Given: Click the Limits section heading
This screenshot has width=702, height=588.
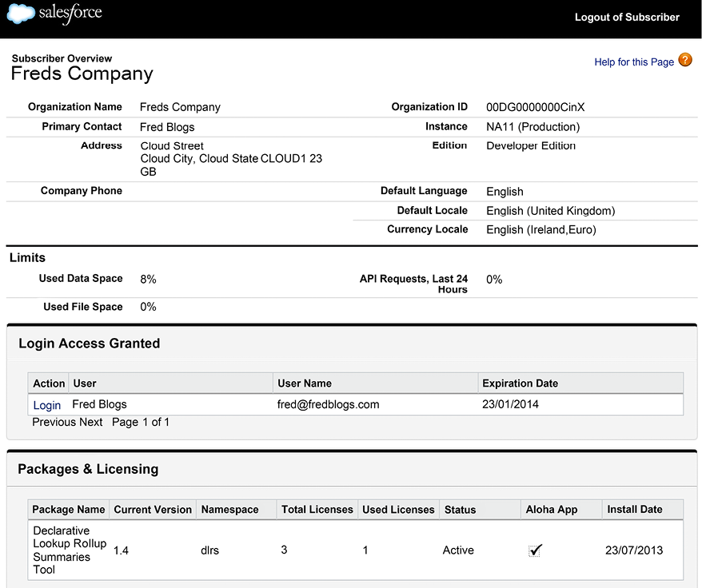Looking at the screenshot, I should pyautogui.click(x=27, y=258).
